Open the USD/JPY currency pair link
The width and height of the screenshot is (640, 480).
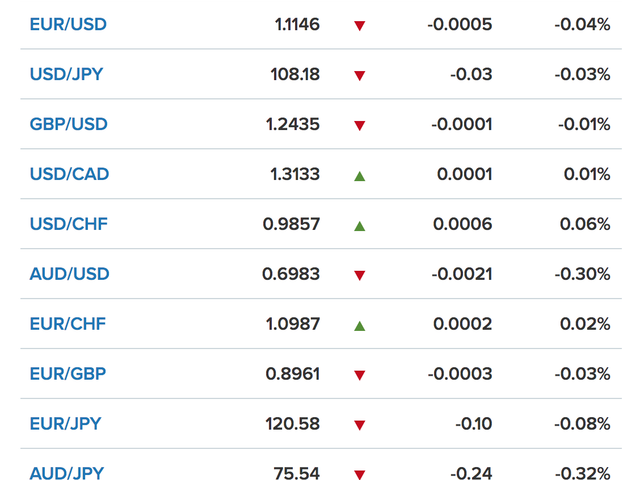click(68, 74)
